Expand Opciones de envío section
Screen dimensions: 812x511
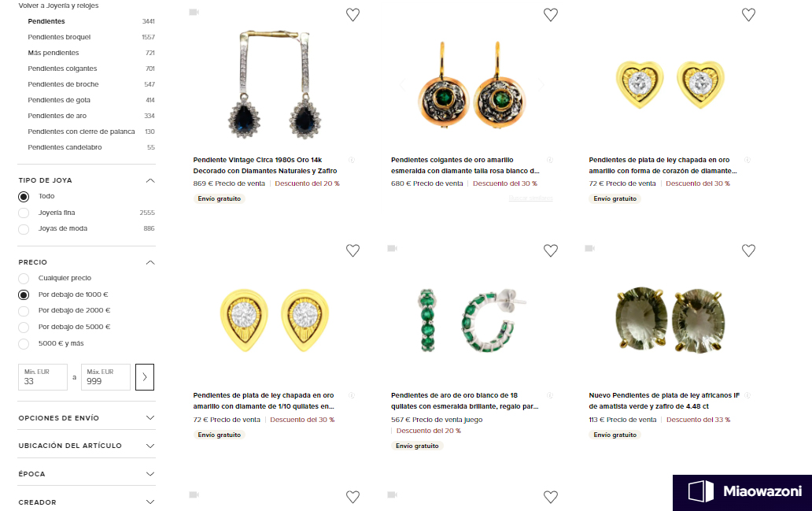(x=87, y=418)
